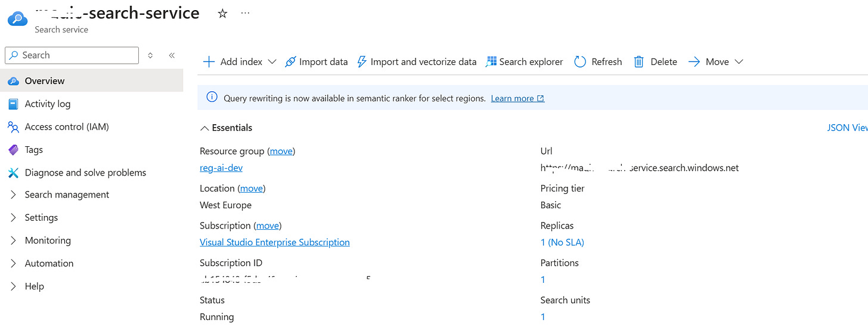Image resolution: width=868 pixels, height=333 pixels.
Task: Click the Refresh label in the toolbar
Action: coord(607,61)
